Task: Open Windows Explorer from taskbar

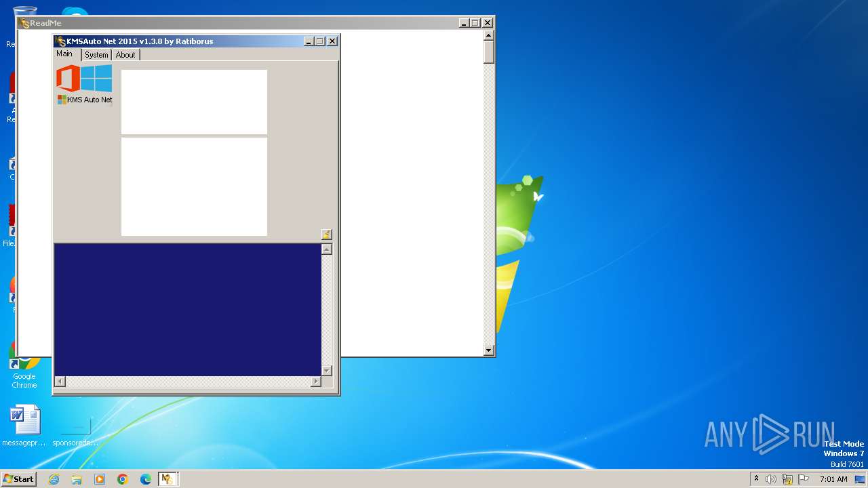Action: pyautogui.click(x=77, y=479)
